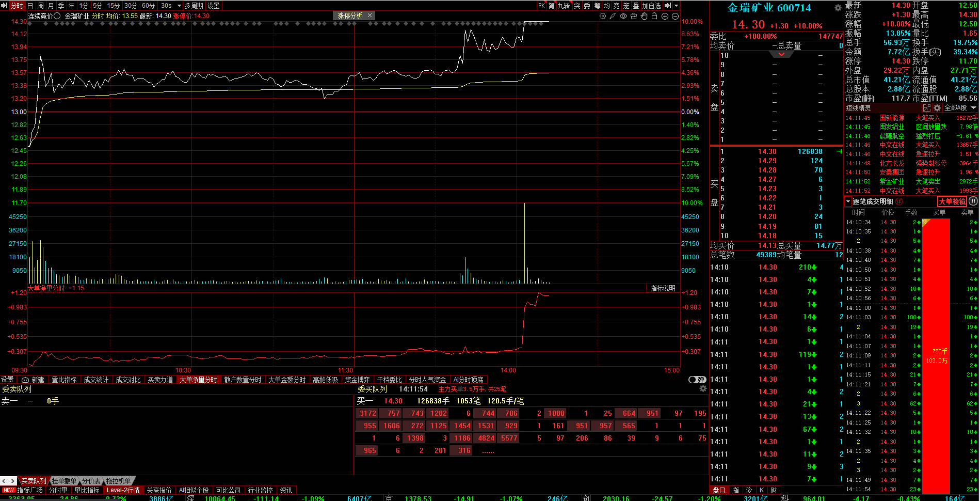
Task: Toggle the 弹 popup switch
Action: pos(697,380)
